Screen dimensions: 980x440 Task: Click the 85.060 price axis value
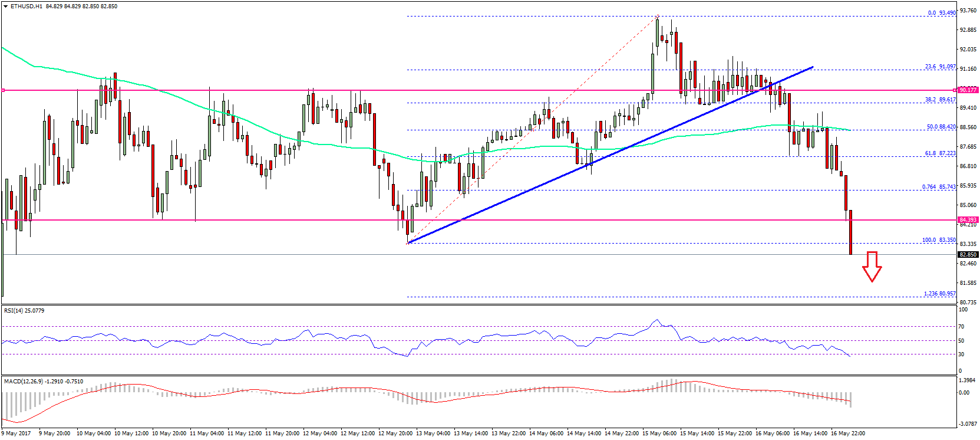(x=968, y=205)
